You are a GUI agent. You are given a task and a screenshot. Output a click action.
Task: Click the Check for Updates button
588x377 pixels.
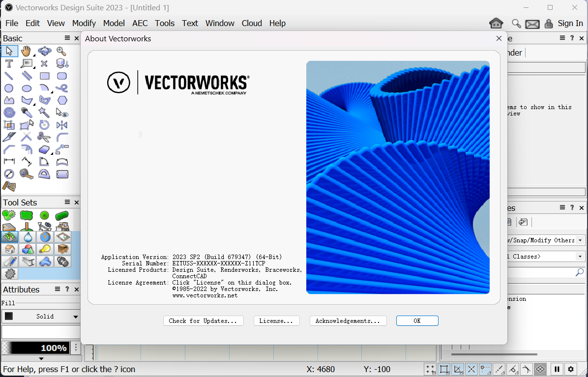tap(203, 321)
